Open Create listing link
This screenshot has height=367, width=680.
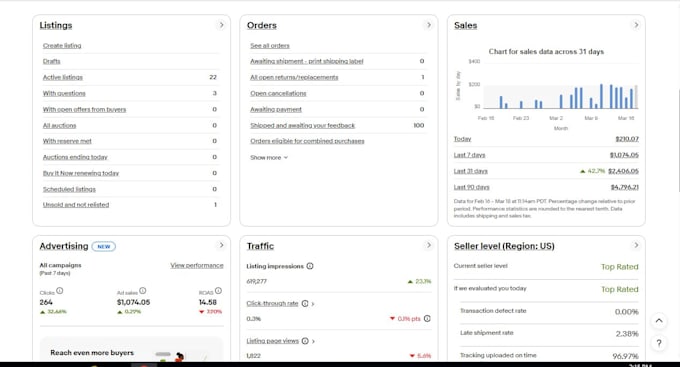[x=62, y=46]
